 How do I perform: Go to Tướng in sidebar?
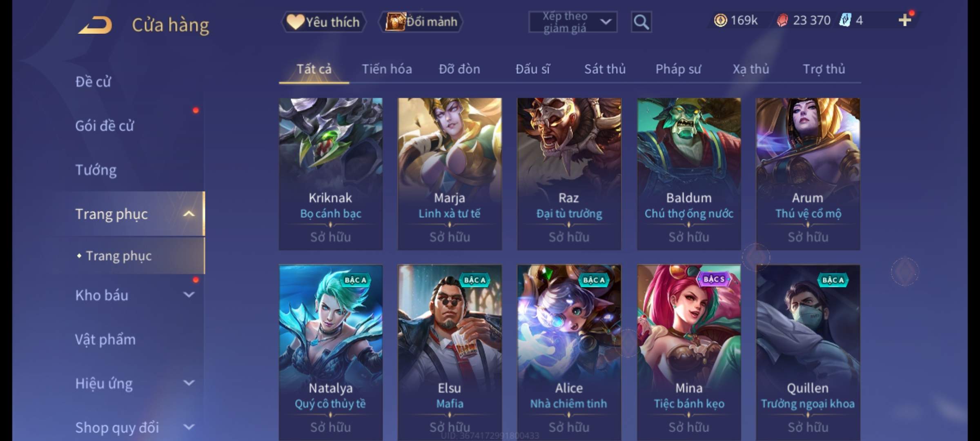96,170
